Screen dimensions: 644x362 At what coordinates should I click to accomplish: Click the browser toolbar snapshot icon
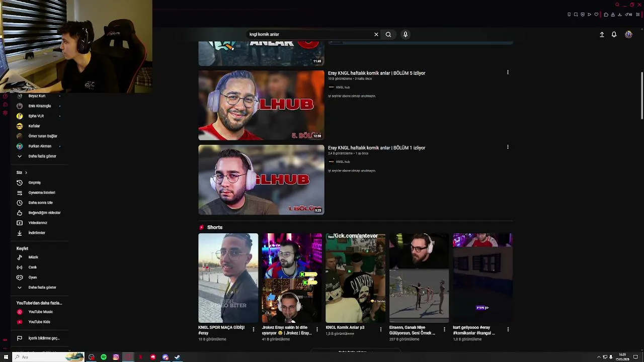tap(576, 15)
